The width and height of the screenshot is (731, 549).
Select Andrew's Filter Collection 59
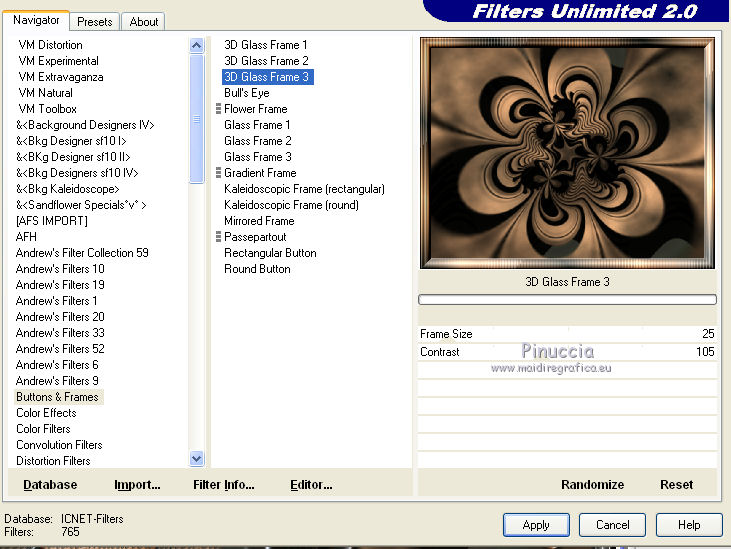pyautogui.click(x=82, y=253)
